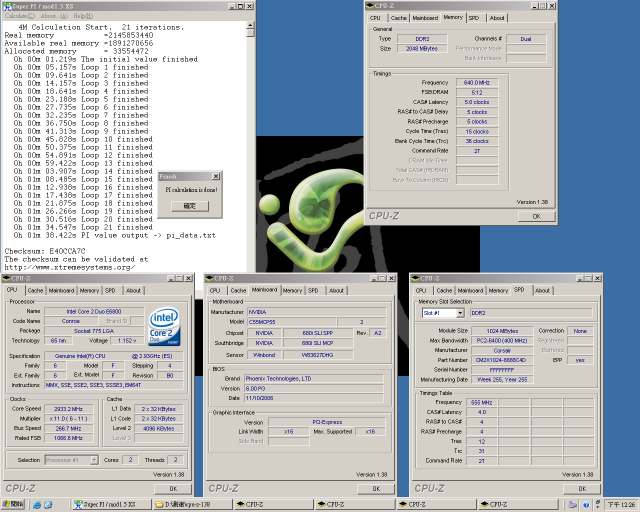Click the C55MCP55 motherboard model field
This screenshot has width=640, height=512.
(292, 322)
